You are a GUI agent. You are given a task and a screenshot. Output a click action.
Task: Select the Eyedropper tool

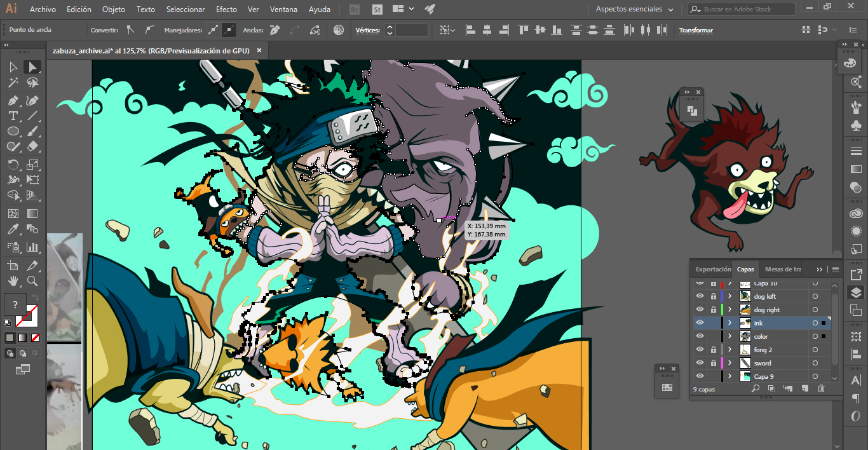tap(13, 229)
